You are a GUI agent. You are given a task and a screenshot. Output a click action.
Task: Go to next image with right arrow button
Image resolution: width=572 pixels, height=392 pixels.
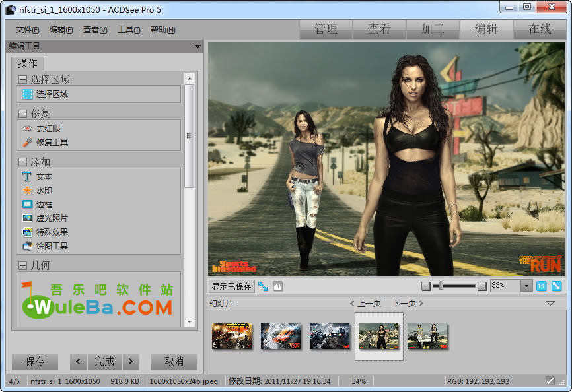click(x=131, y=362)
